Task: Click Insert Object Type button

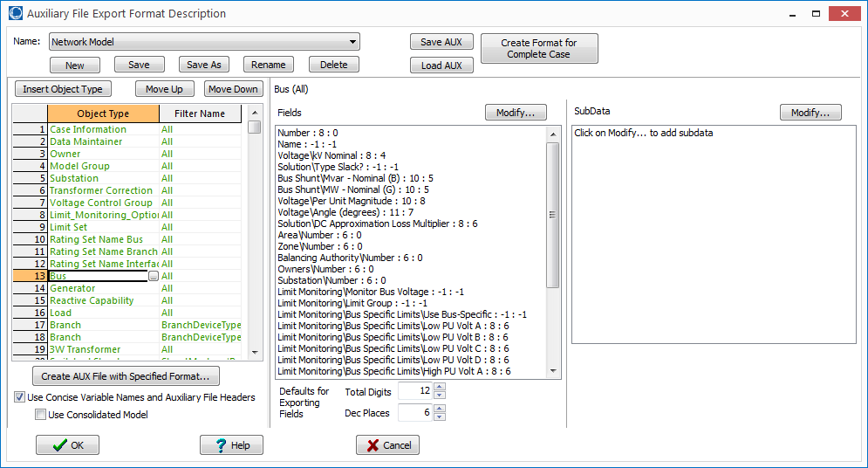Action: tap(63, 89)
